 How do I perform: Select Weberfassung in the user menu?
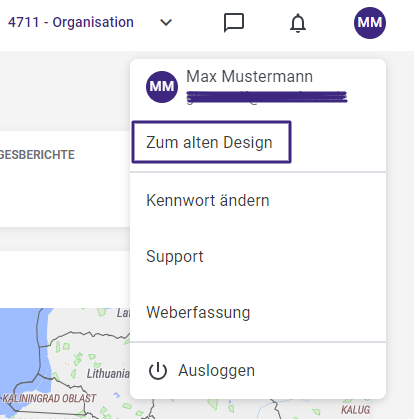pyautogui.click(x=258, y=312)
